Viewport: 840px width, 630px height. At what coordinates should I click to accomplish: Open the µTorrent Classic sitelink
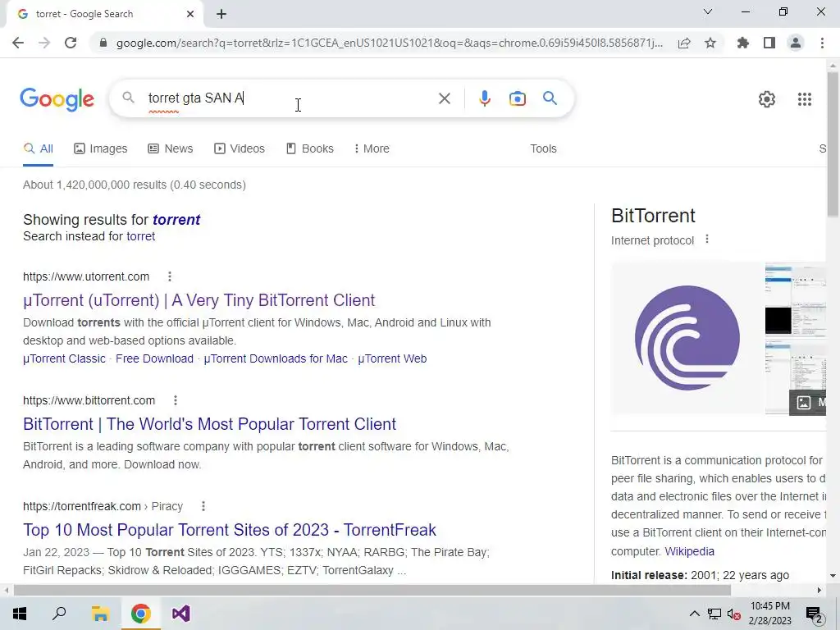pyautogui.click(x=64, y=358)
